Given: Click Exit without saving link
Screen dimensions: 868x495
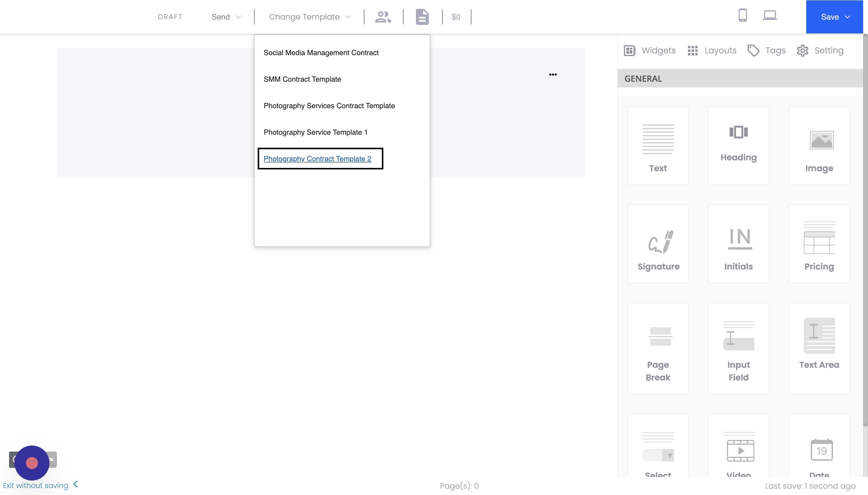Looking at the screenshot, I should (x=36, y=485).
